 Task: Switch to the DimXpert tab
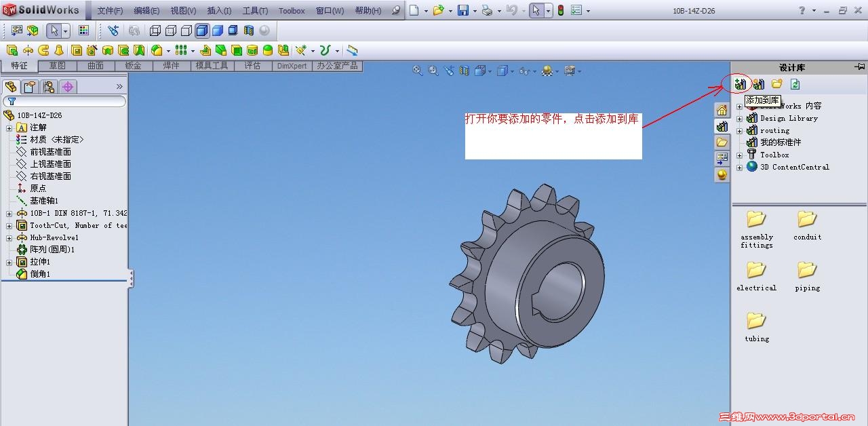pos(292,66)
